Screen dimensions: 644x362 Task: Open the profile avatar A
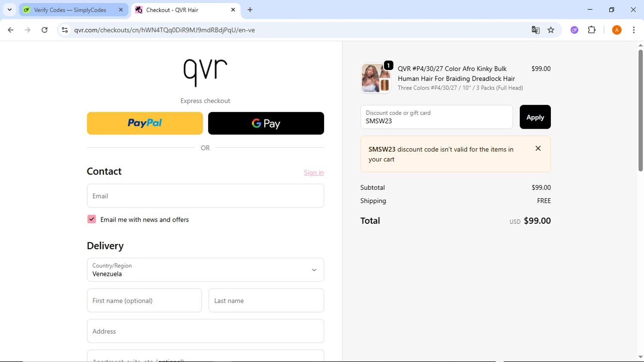pos(617,30)
